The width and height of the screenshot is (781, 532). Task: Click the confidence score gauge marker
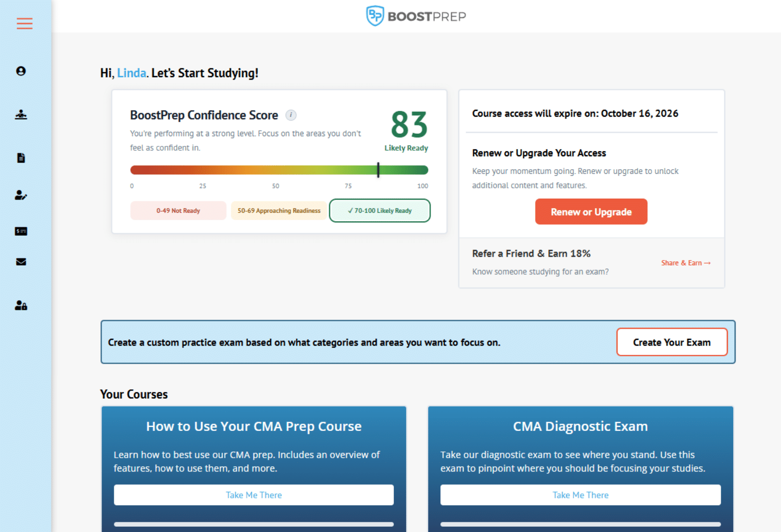click(378, 170)
